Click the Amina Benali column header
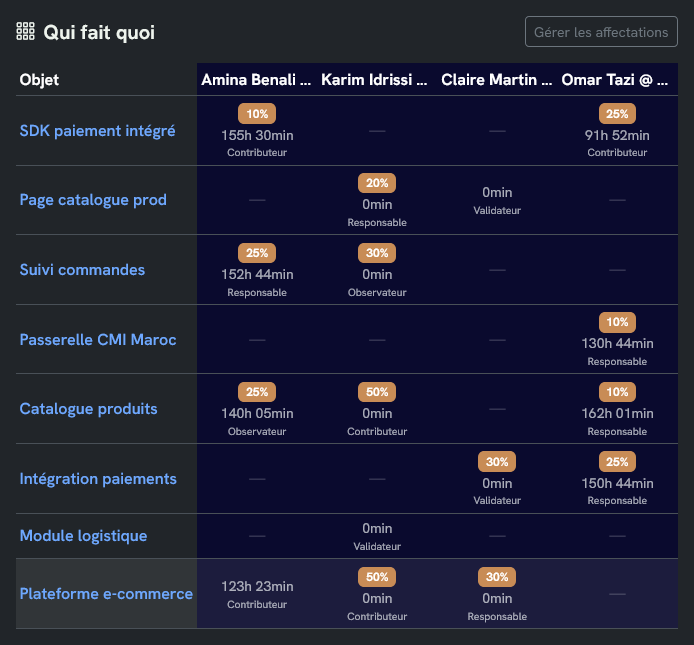Screen dimensions: 694x645 point(256,80)
